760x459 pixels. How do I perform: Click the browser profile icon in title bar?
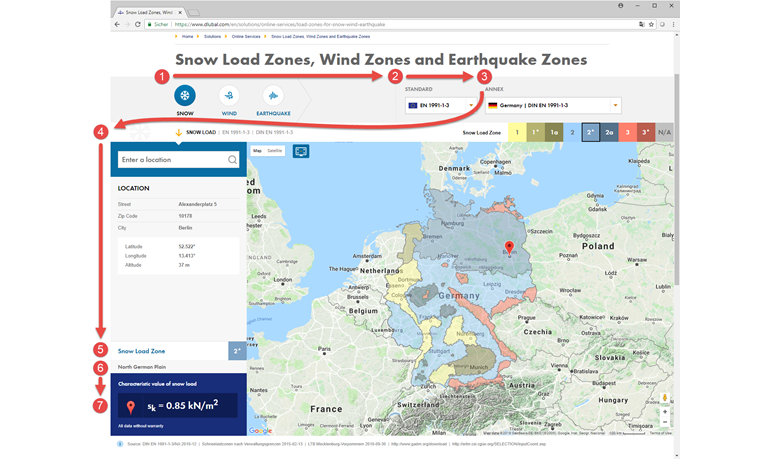click(x=620, y=6)
